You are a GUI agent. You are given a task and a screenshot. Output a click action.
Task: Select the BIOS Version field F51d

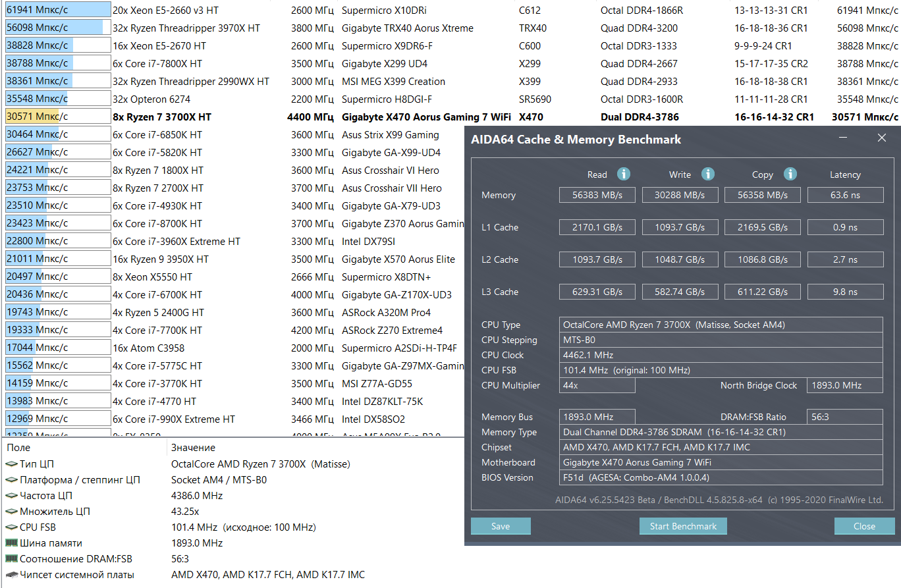(721, 477)
